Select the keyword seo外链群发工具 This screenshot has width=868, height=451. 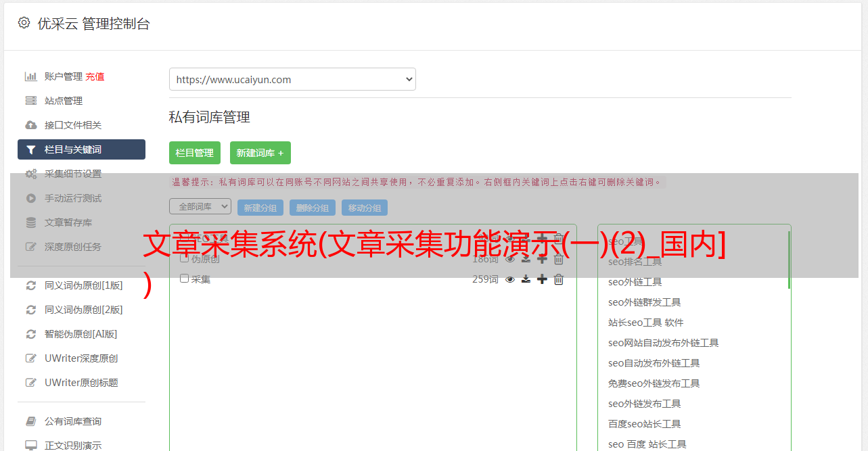point(644,302)
